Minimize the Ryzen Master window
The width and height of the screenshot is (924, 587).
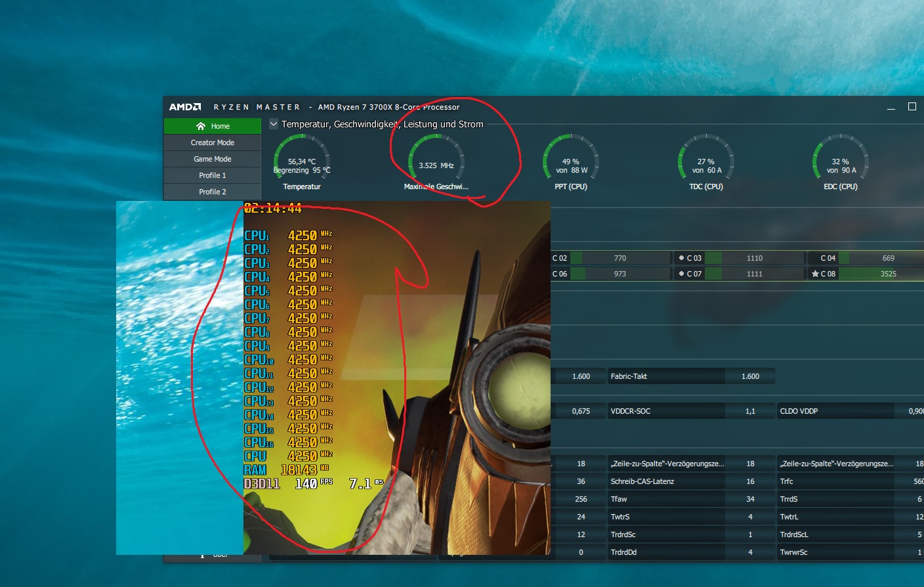click(x=891, y=107)
